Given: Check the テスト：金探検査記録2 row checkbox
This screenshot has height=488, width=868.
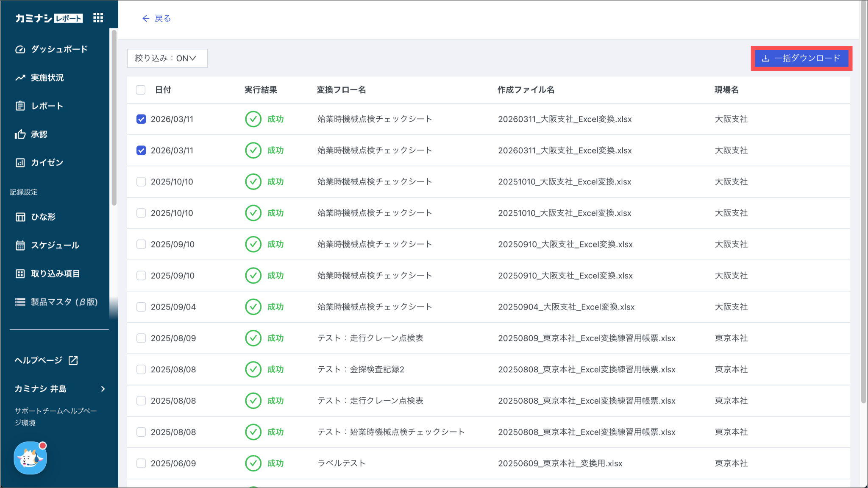Looking at the screenshot, I should tap(141, 370).
